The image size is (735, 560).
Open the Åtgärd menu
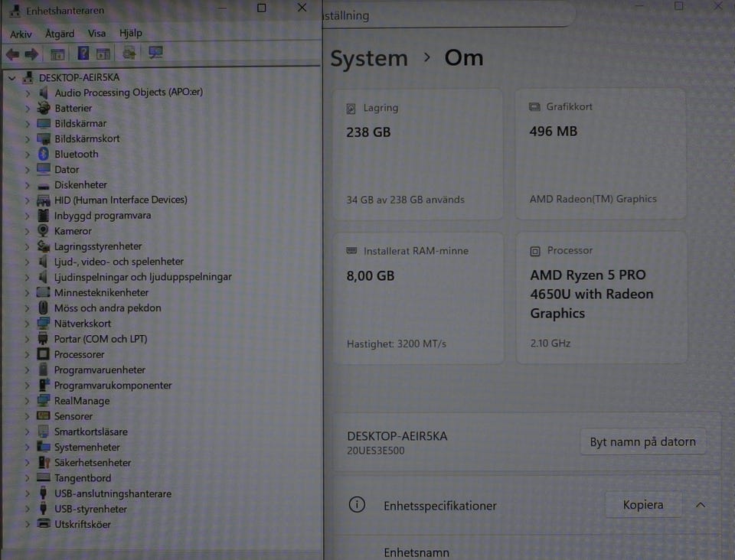click(60, 33)
